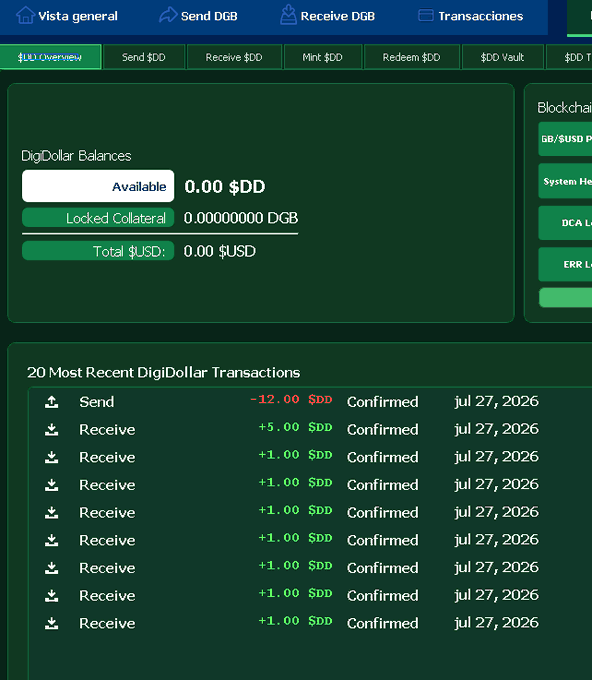Click Confirmed status on the +5.00 row
The height and width of the screenshot is (680, 592).
(x=383, y=430)
